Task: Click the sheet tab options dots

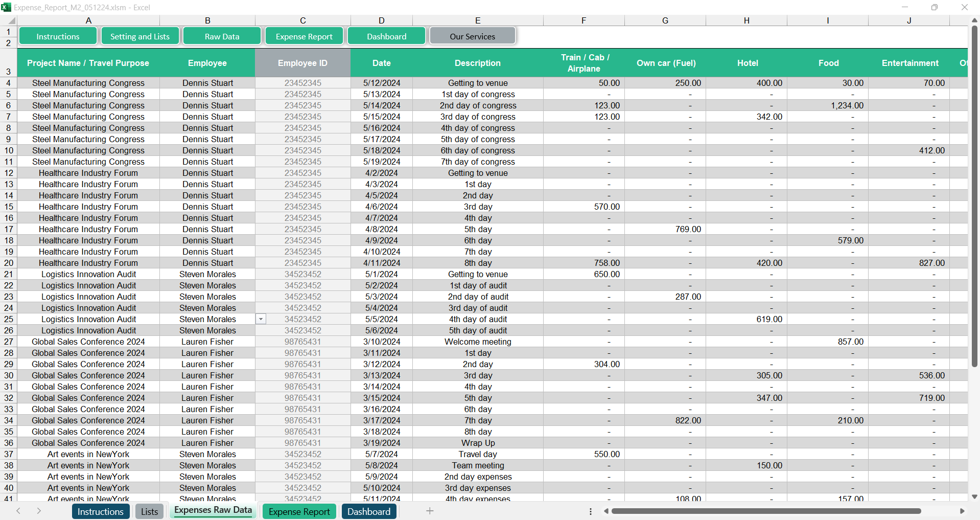Action: coord(591,511)
